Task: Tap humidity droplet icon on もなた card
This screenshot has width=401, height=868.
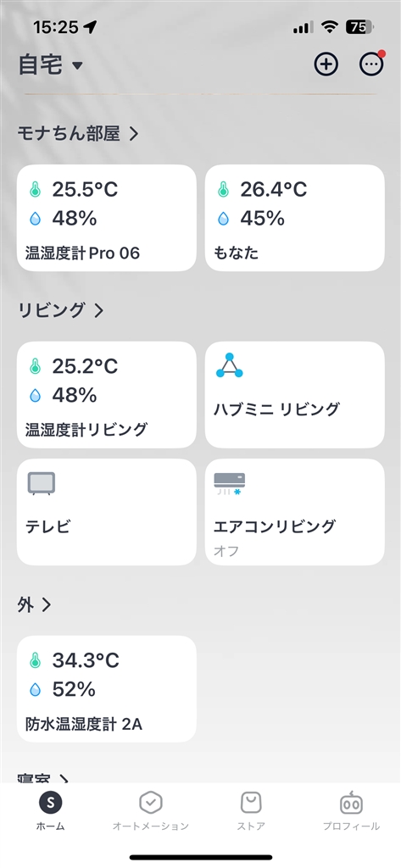Action: [x=223, y=219]
